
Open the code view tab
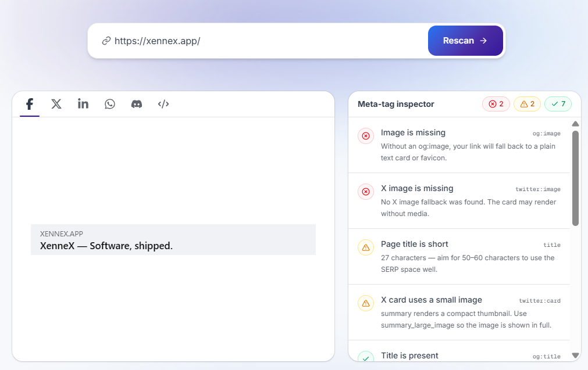point(163,104)
